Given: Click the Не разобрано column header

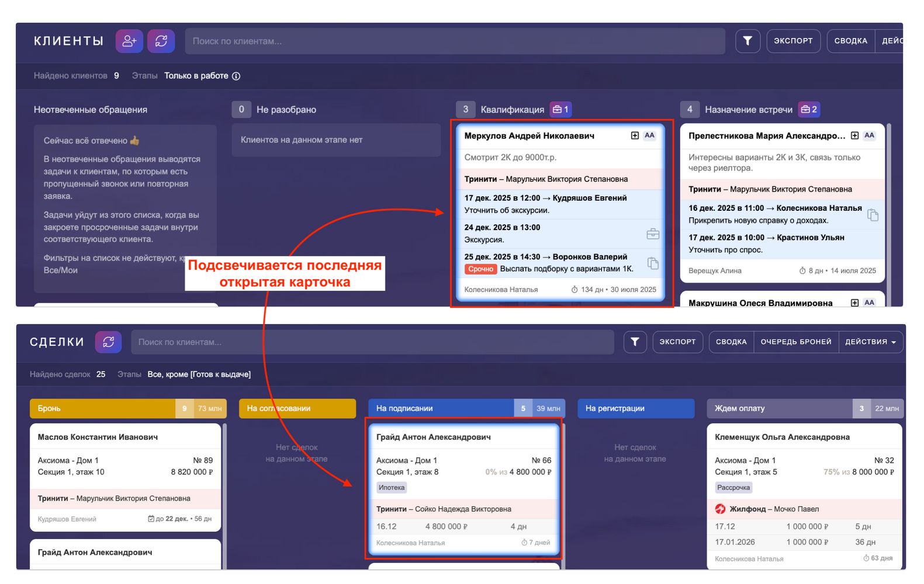Looking at the screenshot, I should 286,109.
